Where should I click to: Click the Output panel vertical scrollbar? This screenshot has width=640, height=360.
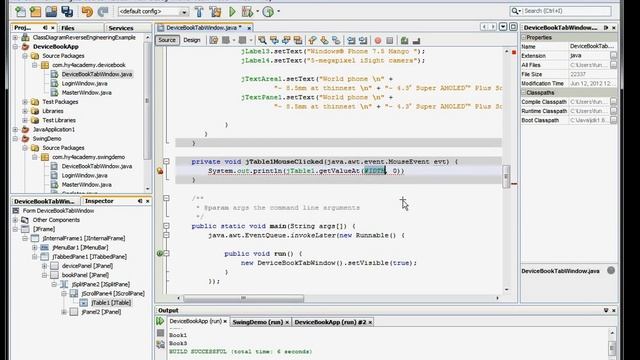tap(612, 348)
